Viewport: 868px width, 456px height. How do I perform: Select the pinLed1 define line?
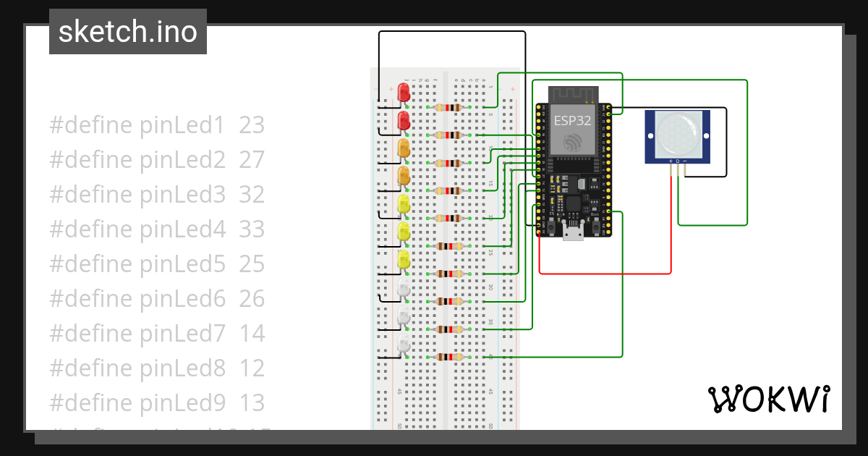point(156,124)
